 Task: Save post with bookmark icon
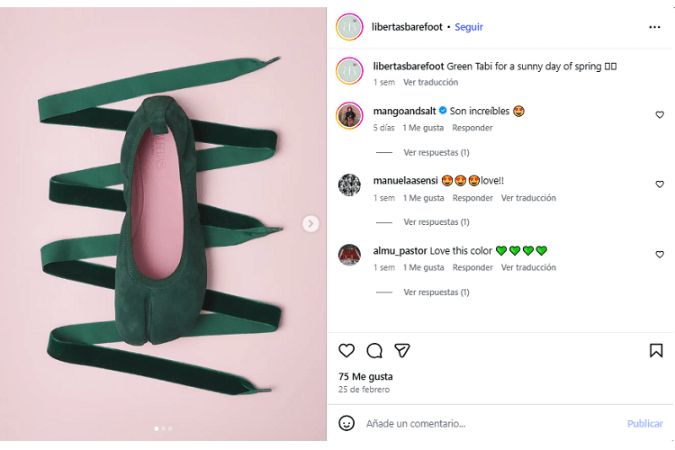[x=656, y=351]
